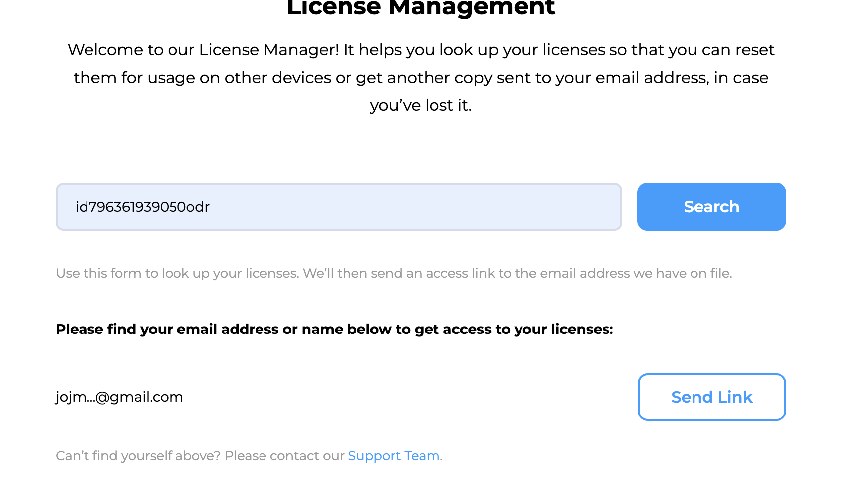The width and height of the screenshot is (868, 499).
Task: Submit the lookup with the Search button
Action: (x=711, y=207)
